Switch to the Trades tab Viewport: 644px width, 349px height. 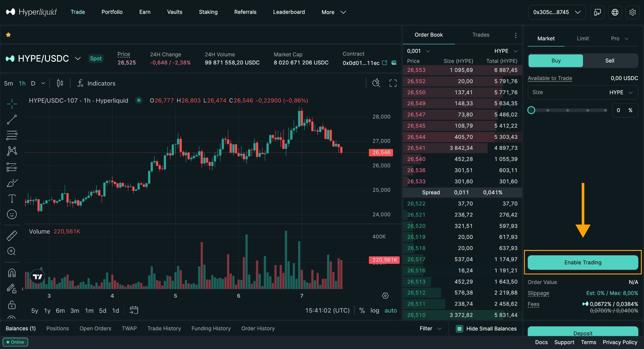tap(481, 35)
